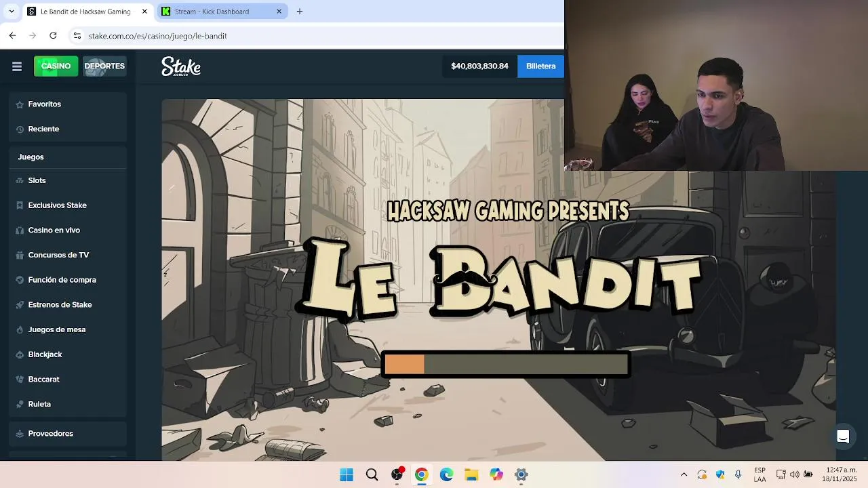Open the Slots category
The width and height of the screenshot is (868, 488).
coord(37,181)
